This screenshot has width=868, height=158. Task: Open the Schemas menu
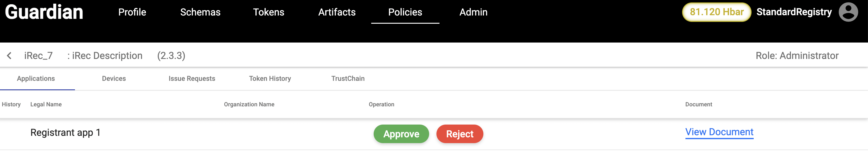(200, 12)
